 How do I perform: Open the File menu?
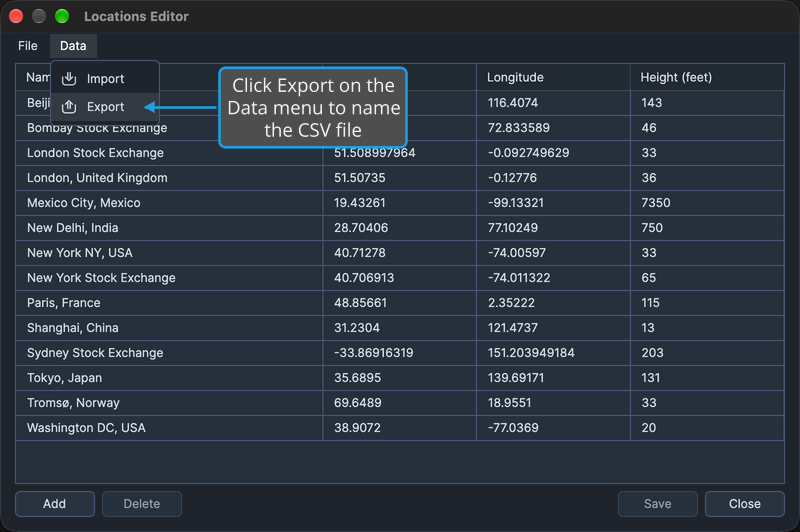(x=28, y=46)
